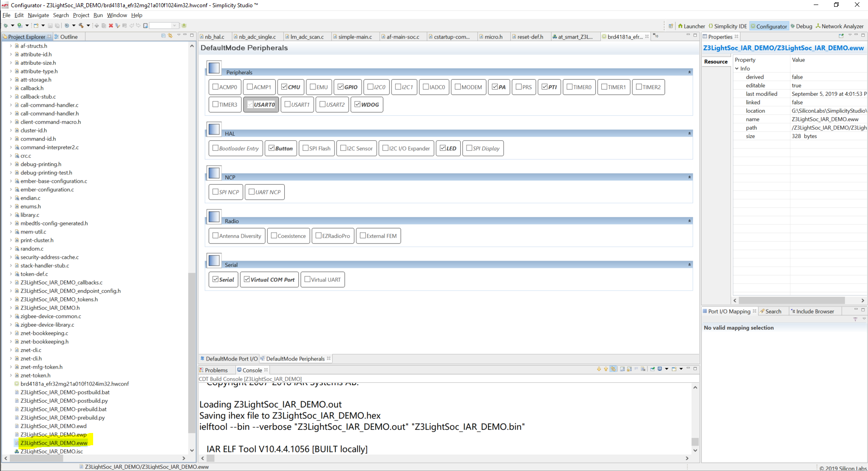Collapse the Radio section chevron
The height and width of the screenshot is (471, 868).
(x=689, y=221)
